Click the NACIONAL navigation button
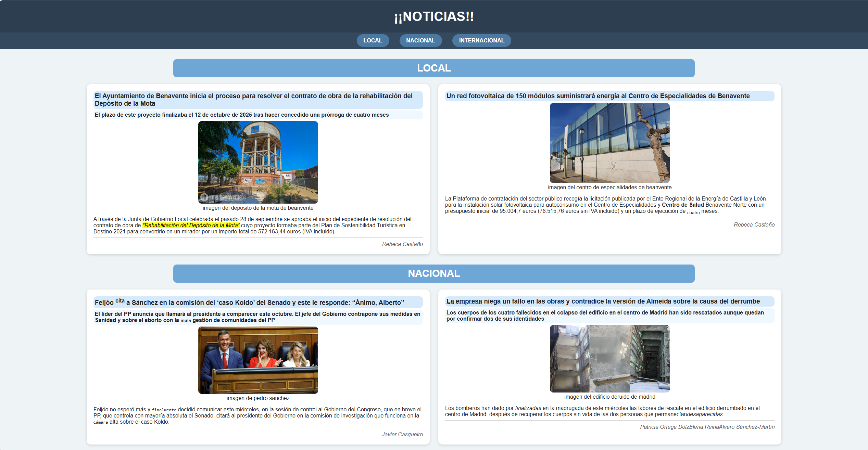 [420, 40]
